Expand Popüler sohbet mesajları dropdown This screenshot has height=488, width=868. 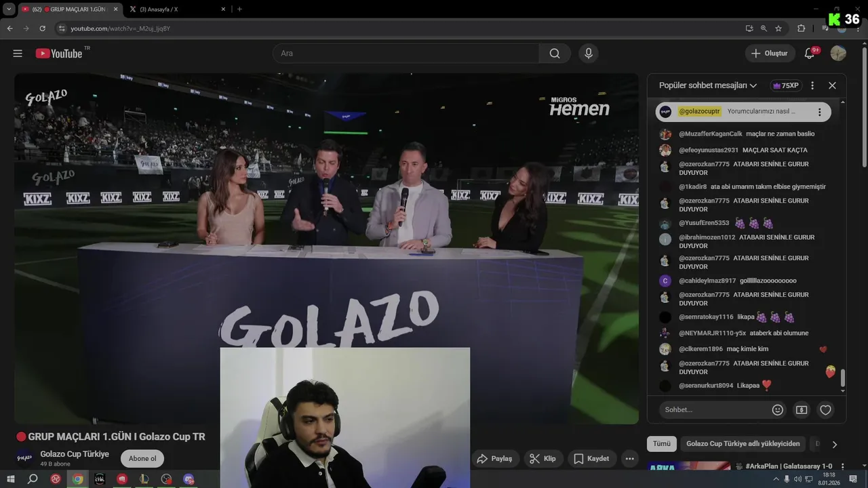(708, 85)
